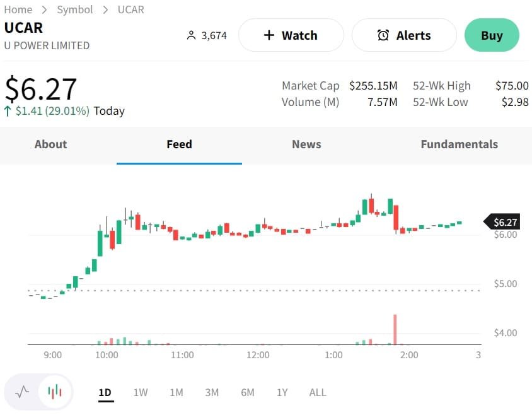The width and height of the screenshot is (532, 415).
Task: Click the alarm clock Alerts icon
Action: pyautogui.click(x=383, y=35)
